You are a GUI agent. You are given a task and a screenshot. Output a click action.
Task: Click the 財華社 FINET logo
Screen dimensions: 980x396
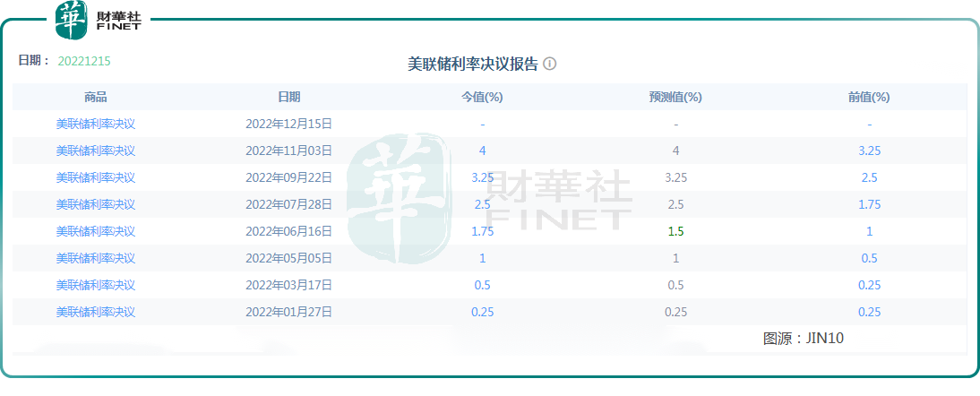[x=99, y=20]
